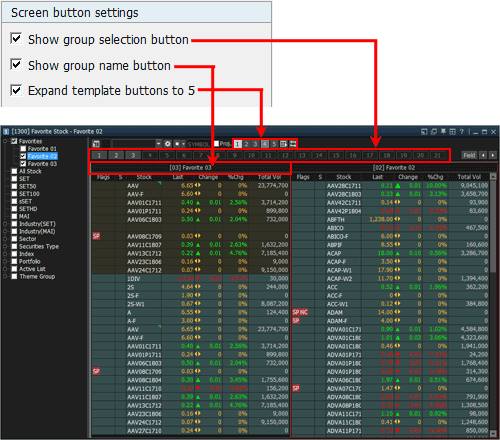The height and width of the screenshot is (440, 500).
Task: Click the help question mark icon in title bar
Action: point(462,132)
